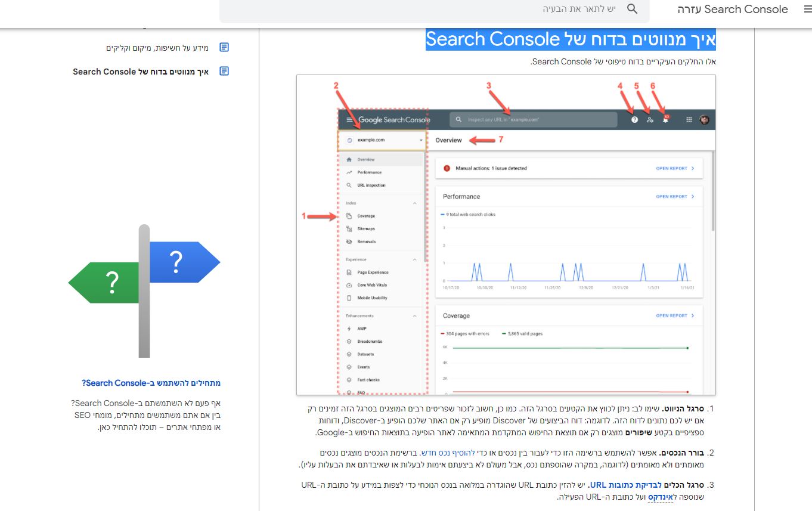The width and height of the screenshot is (812, 511).
Task: Click document icon beside sidebar 'איך מנווטים בדוח'
Action: pos(224,71)
